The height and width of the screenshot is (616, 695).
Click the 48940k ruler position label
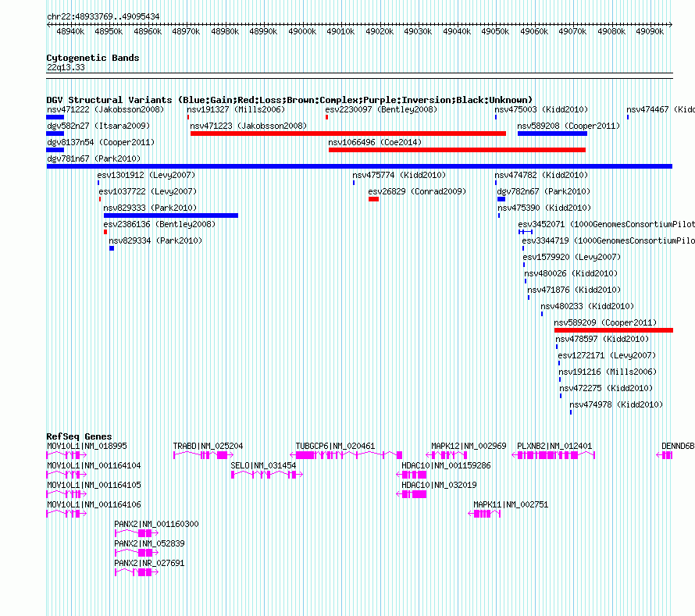point(70,31)
